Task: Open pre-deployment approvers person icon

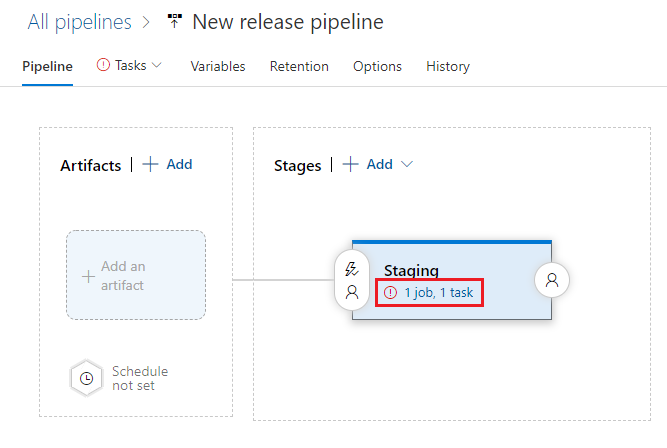Action: point(351,292)
